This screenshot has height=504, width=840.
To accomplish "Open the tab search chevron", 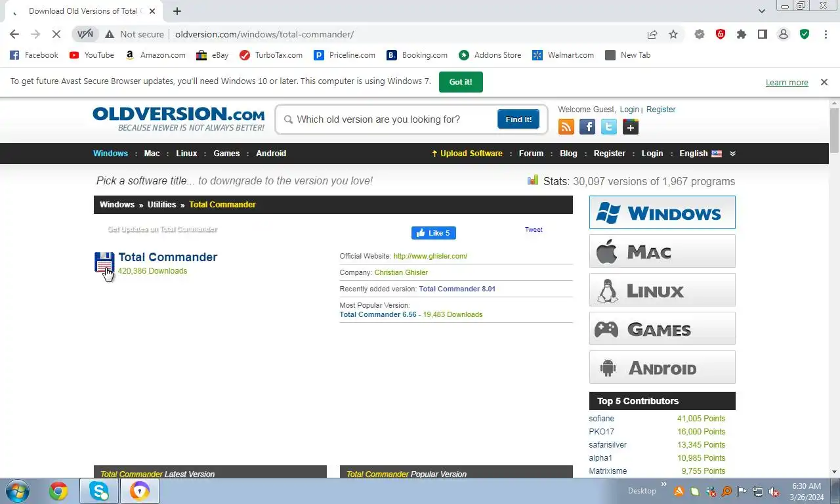I will pos(761,11).
